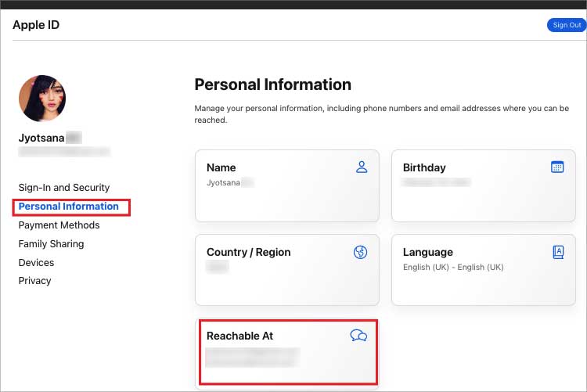The image size is (587, 392).
Task: Open Family Sharing settings
Action: [x=51, y=244]
